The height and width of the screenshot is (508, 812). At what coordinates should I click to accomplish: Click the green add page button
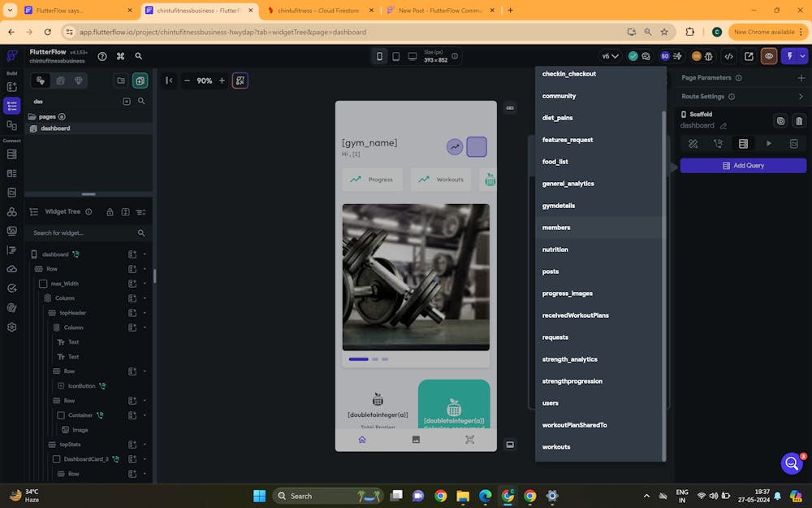pos(140,80)
